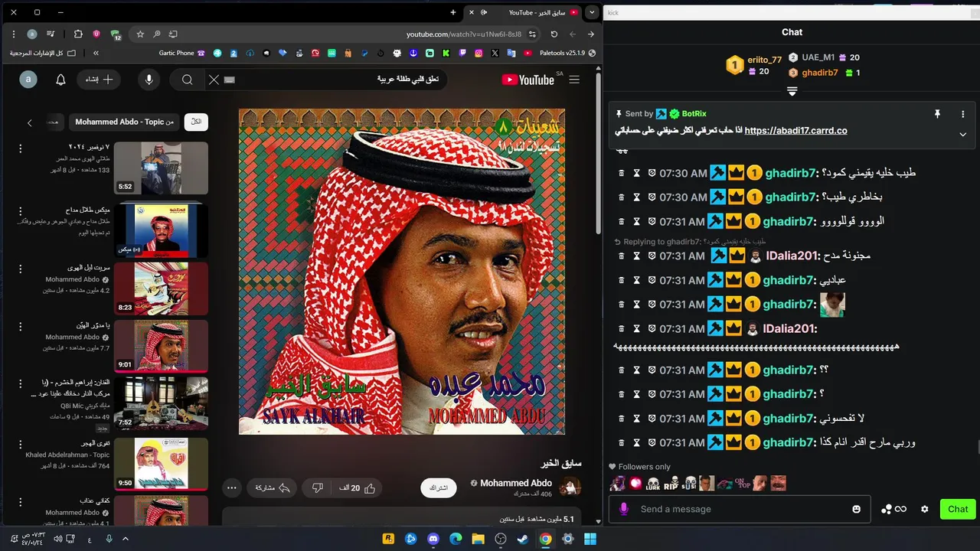Insert the RIP emote
980x551 pixels.
(x=671, y=484)
